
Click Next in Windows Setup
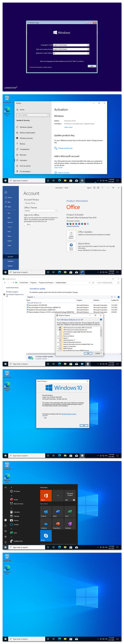[92, 66]
